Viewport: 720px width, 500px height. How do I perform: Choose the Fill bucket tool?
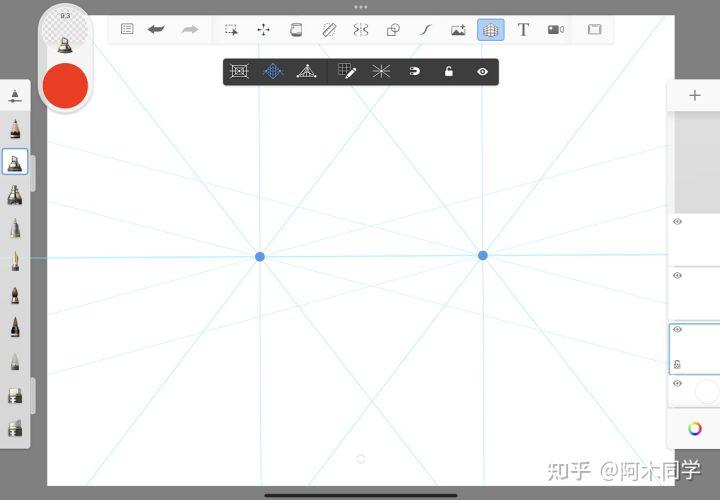296,30
